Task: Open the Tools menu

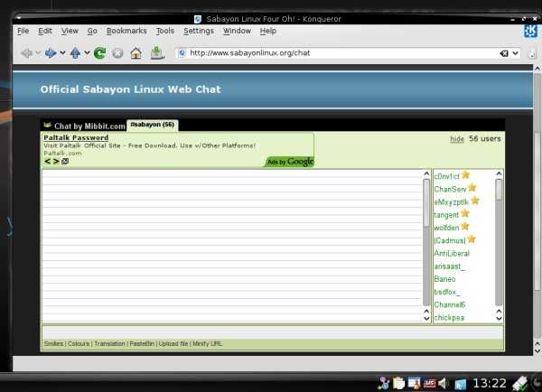Action: tap(165, 31)
